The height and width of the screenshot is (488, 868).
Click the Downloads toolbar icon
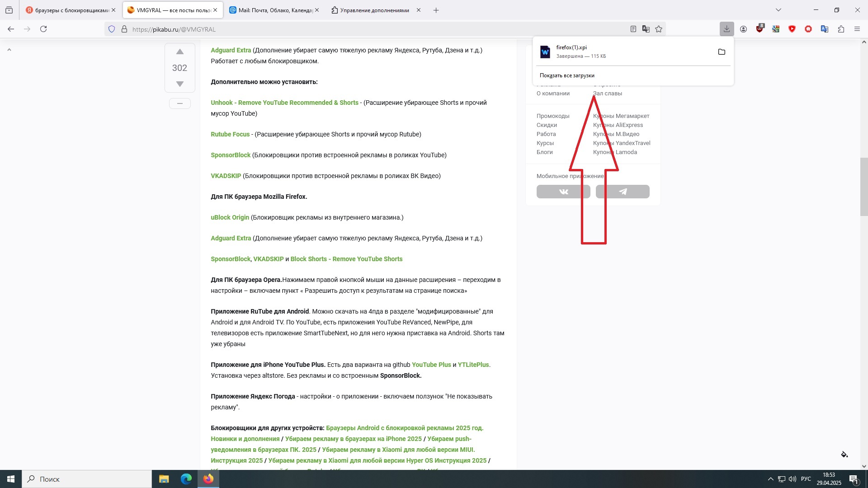[726, 29]
